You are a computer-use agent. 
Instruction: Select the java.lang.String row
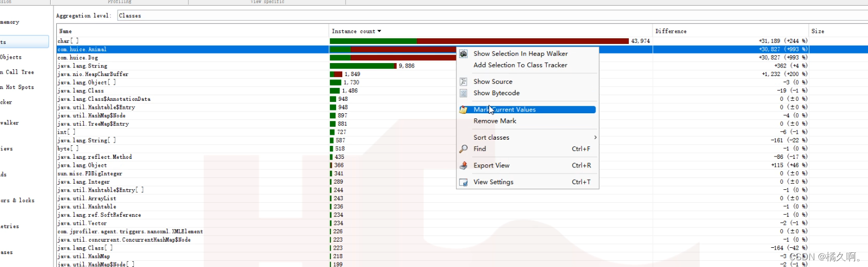click(462, 66)
